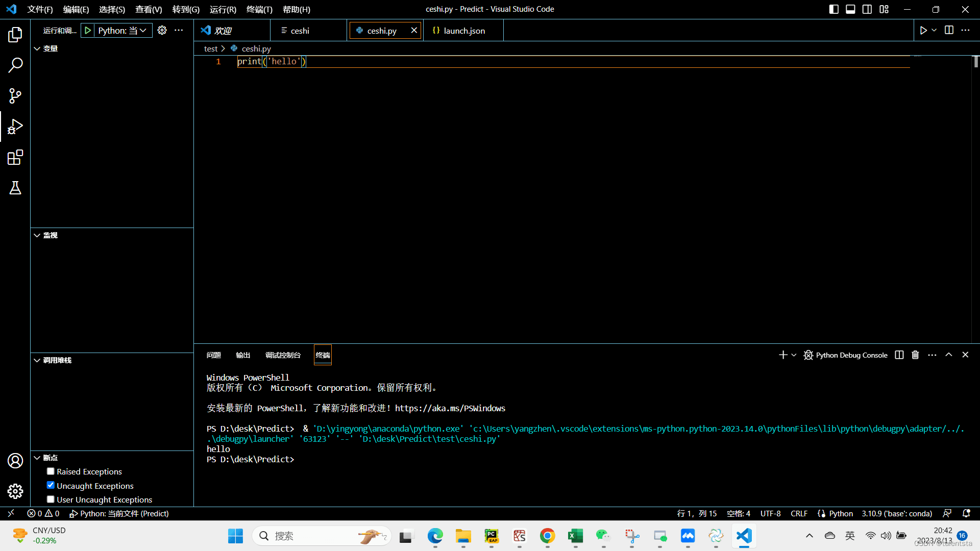980x551 pixels.
Task: Toggle secondary side bar layout icon
Action: tap(867, 9)
